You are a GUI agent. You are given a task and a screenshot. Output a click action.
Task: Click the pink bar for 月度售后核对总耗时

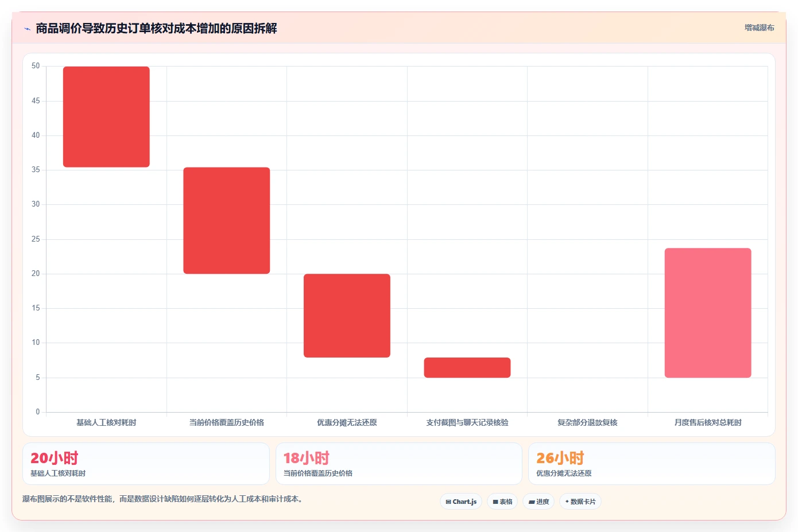tap(708, 313)
